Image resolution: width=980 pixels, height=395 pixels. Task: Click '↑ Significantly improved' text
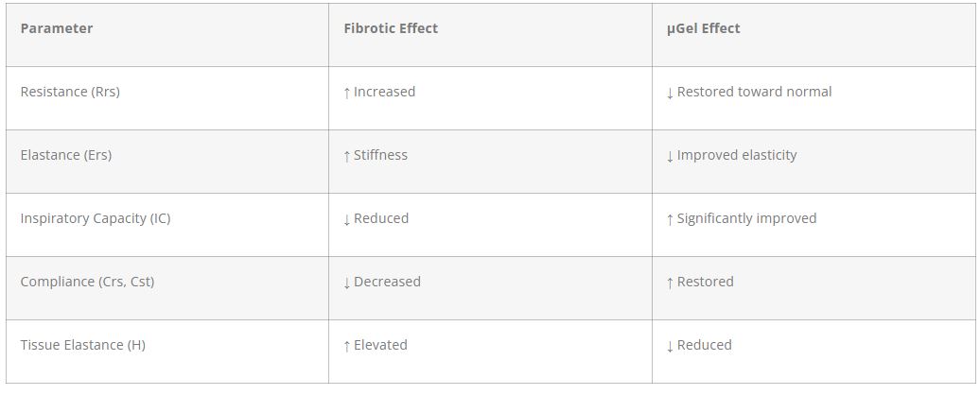pyautogui.click(x=742, y=218)
